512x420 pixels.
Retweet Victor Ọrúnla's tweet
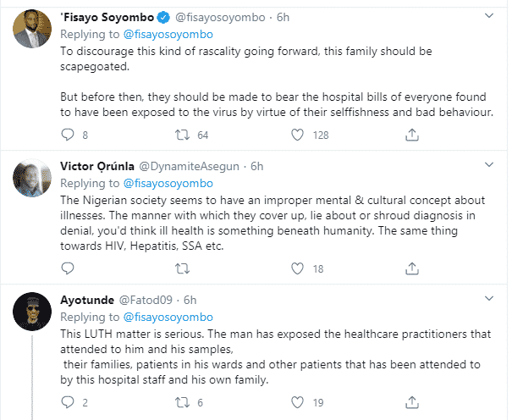coord(179,269)
